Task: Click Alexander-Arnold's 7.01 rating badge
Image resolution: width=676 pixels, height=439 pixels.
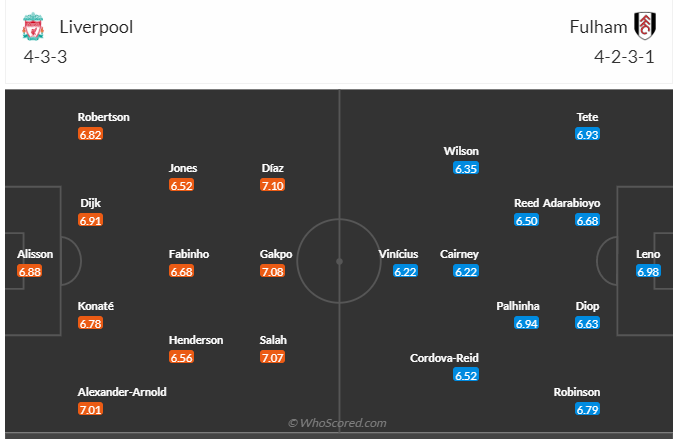Action: [x=91, y=409]
